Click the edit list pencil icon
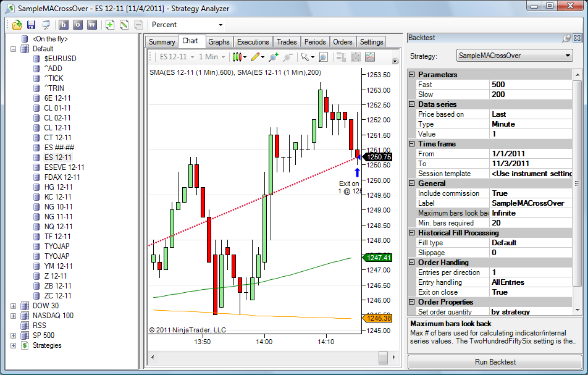 click(124, 25)
